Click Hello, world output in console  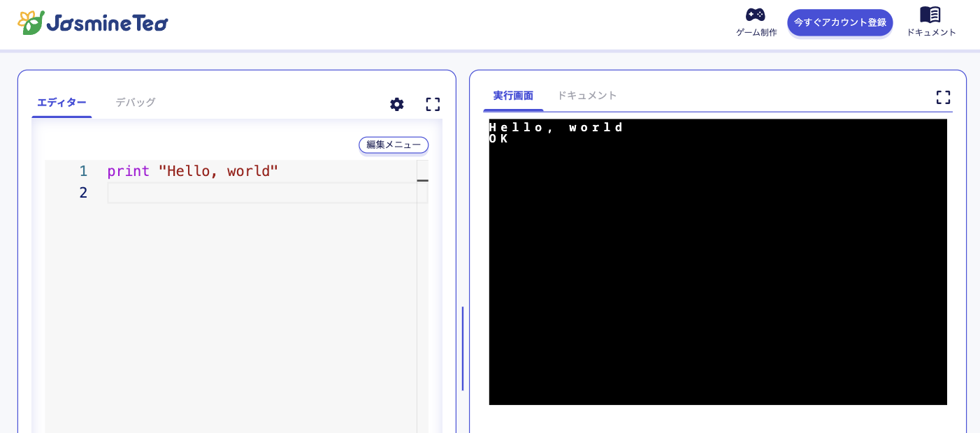(556, 127)
